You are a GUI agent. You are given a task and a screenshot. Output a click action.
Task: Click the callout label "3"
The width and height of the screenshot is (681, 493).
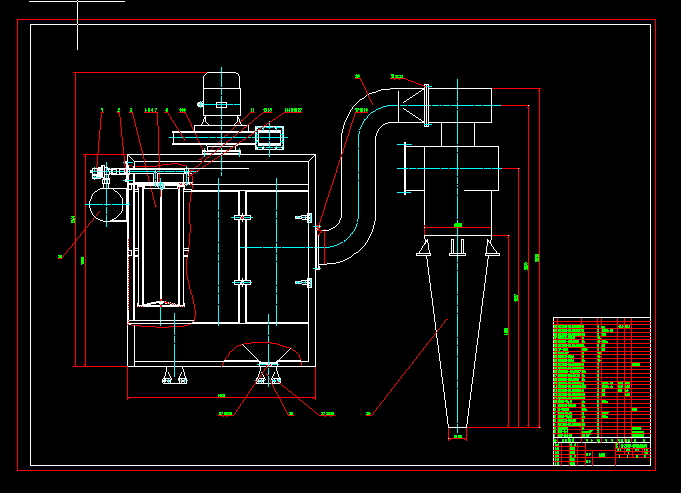pos(131,110)
